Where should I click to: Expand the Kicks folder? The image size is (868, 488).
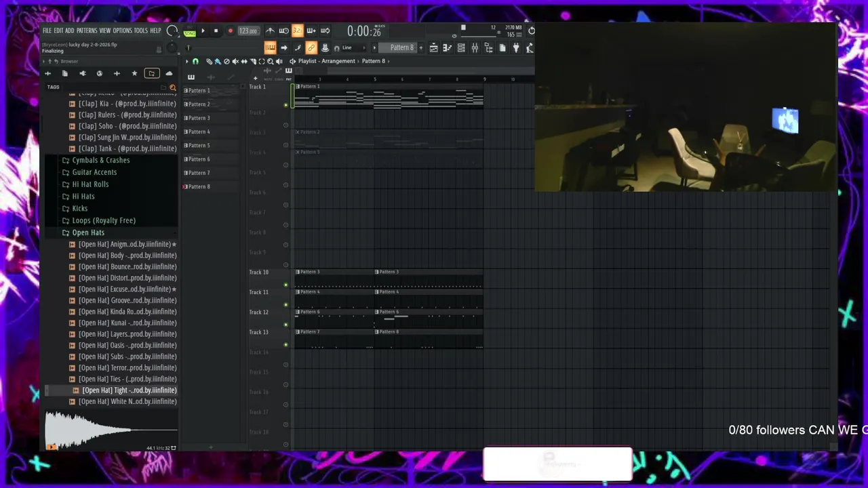[80, 208]
